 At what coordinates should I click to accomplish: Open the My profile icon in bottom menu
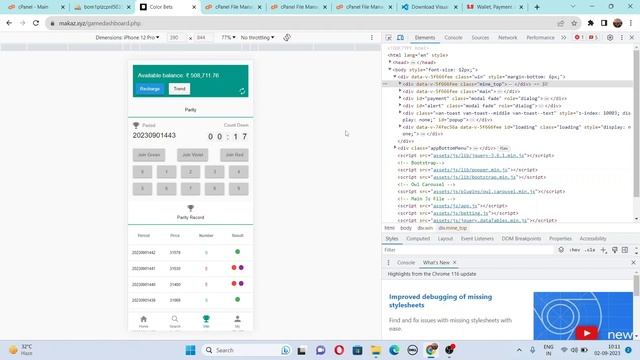coord(237,321)
